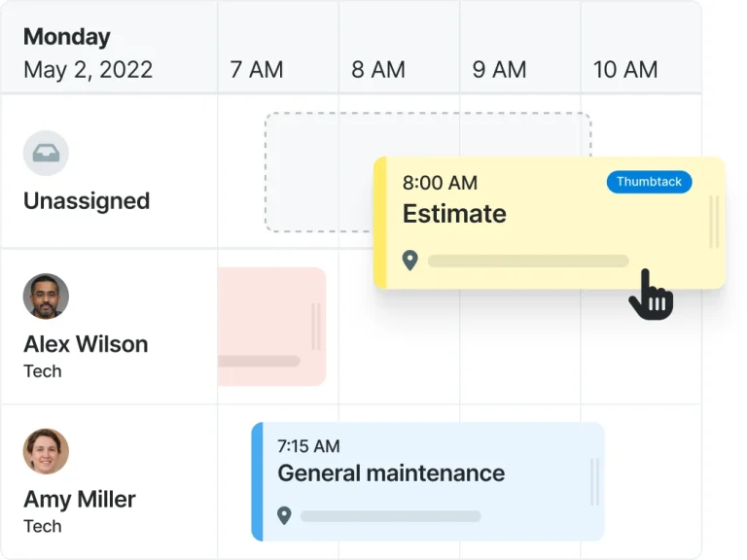Click Alex Wilson's profile photo
The width and height of the screenshot is (747, 560).
46,297
